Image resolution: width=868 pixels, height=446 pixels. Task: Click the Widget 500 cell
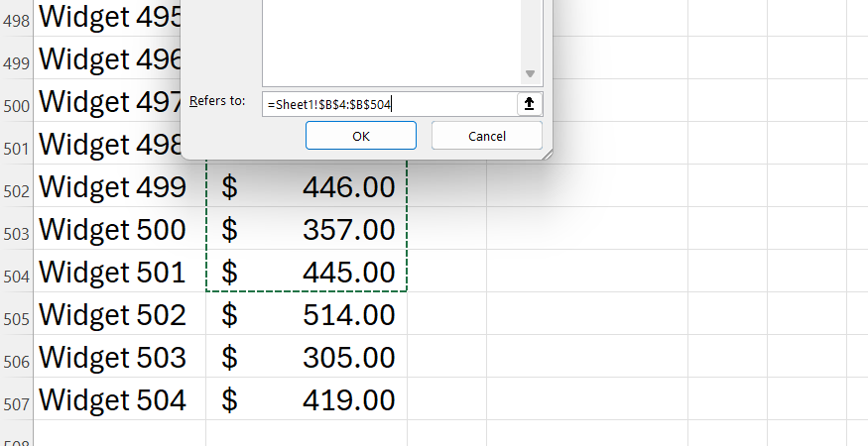[x=120, y=229]
